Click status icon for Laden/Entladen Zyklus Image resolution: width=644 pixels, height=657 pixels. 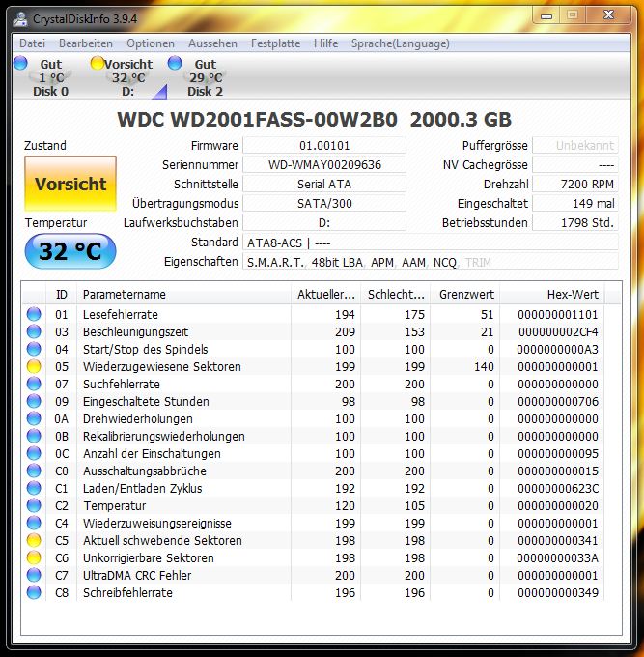pos(34,488)
